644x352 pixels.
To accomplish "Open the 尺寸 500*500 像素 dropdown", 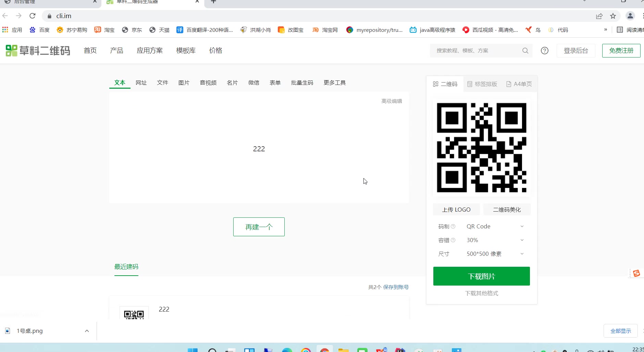I will point(495,254).
